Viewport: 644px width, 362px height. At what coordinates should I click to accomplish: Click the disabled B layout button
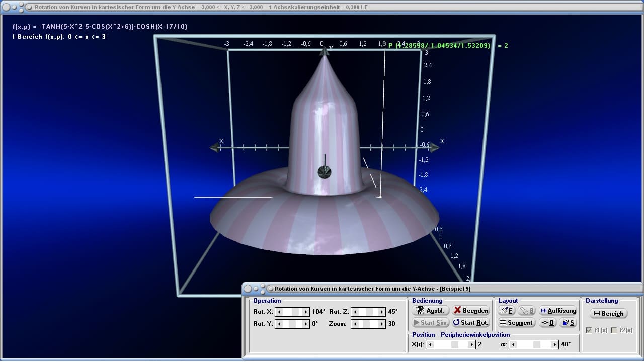(527, 311)
